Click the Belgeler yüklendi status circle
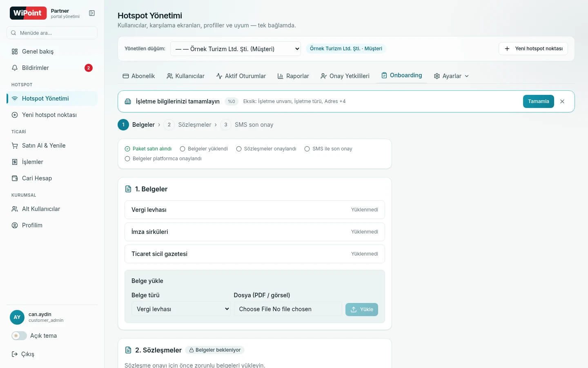The width and height of the screenshot is (588, 368). coord(183,149)
